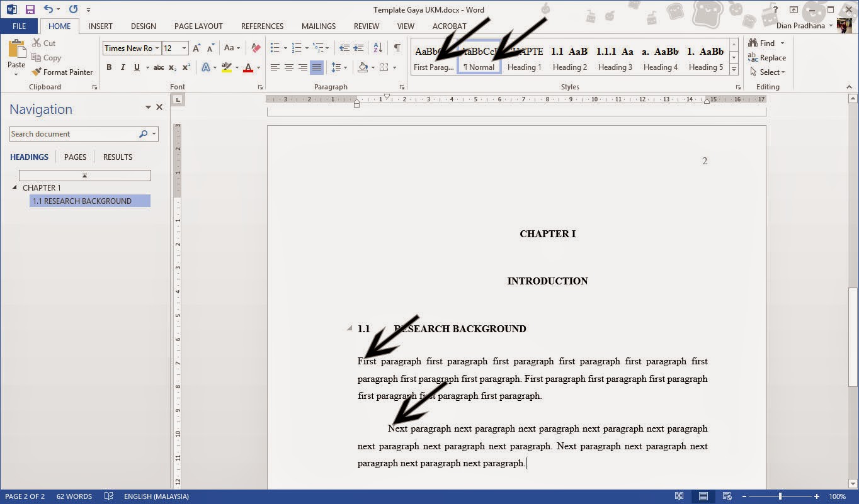Screen dimensions: 859x504
Task: Switch to the INSERT ribbon tab
Action: click(100, 26)
